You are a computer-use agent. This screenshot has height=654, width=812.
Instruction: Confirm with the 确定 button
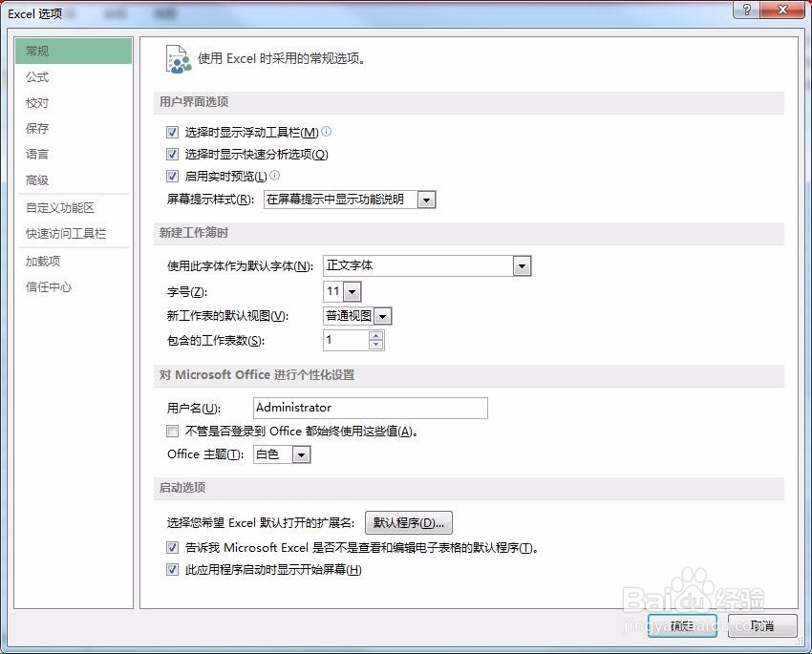click(x=682, y=626)
